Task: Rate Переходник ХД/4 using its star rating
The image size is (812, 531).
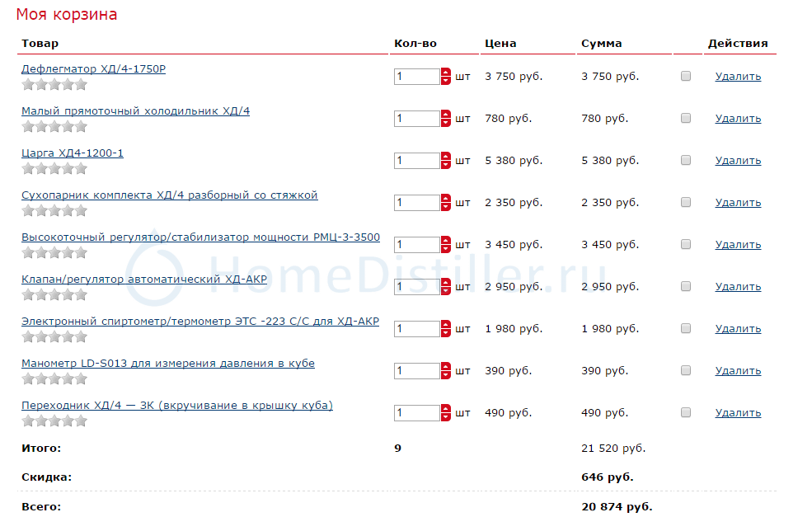Action: (x=54, y=421)
